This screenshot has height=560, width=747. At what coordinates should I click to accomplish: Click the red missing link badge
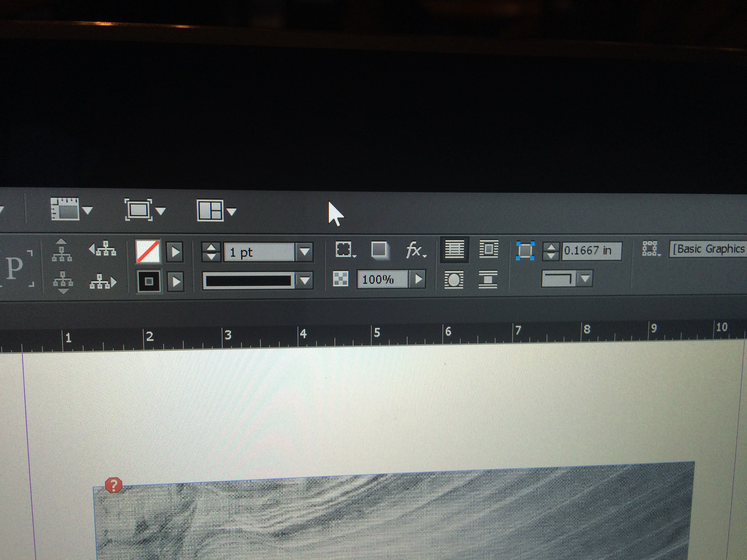[x=114, y=485]
